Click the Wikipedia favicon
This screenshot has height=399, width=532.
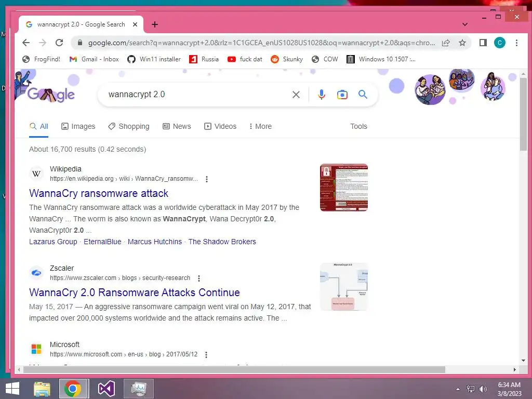[36, 174]
